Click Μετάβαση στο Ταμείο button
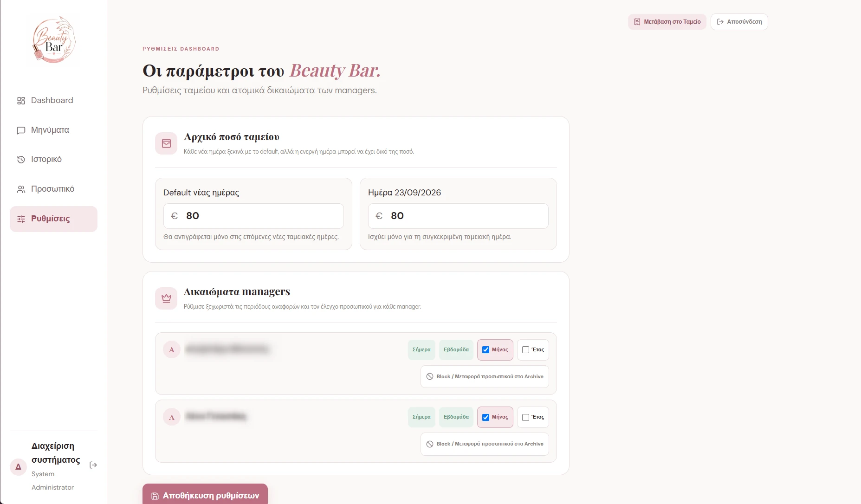This screenshot has width=861, height=504. click(667, 22)
